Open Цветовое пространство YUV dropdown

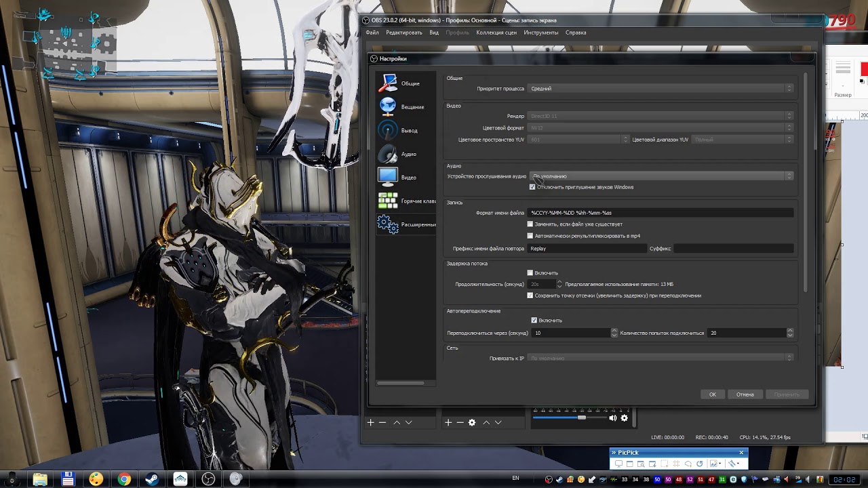coord(578,140)
